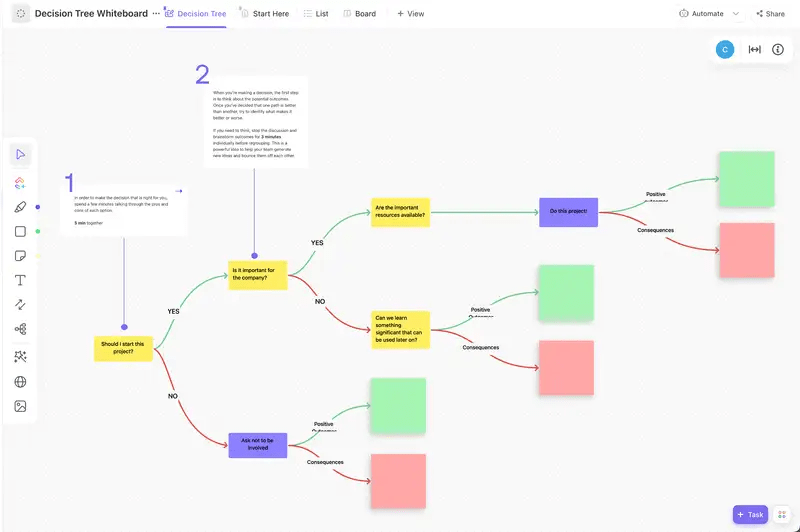The width and height of the screenshot is (800, 532).
Task: Open the apps grid icon beside Task
Action: (x=782, y=515)
